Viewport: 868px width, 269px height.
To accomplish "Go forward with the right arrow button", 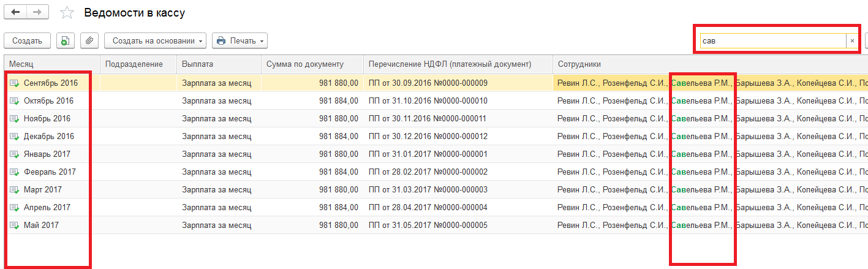I will (x=39, y=12).
